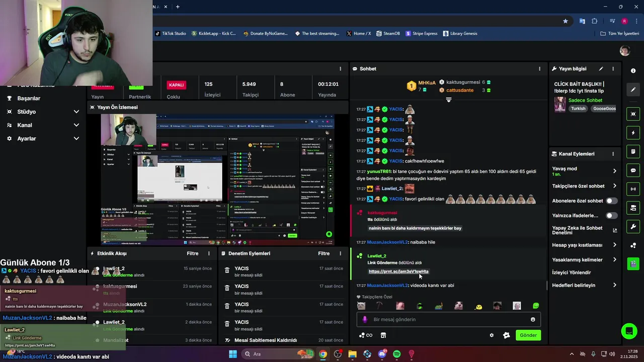The height and width of the screenshot is (362, 644).
Task: Open Sohbet panel three-dot menu
Action: [x=540, y=69]
